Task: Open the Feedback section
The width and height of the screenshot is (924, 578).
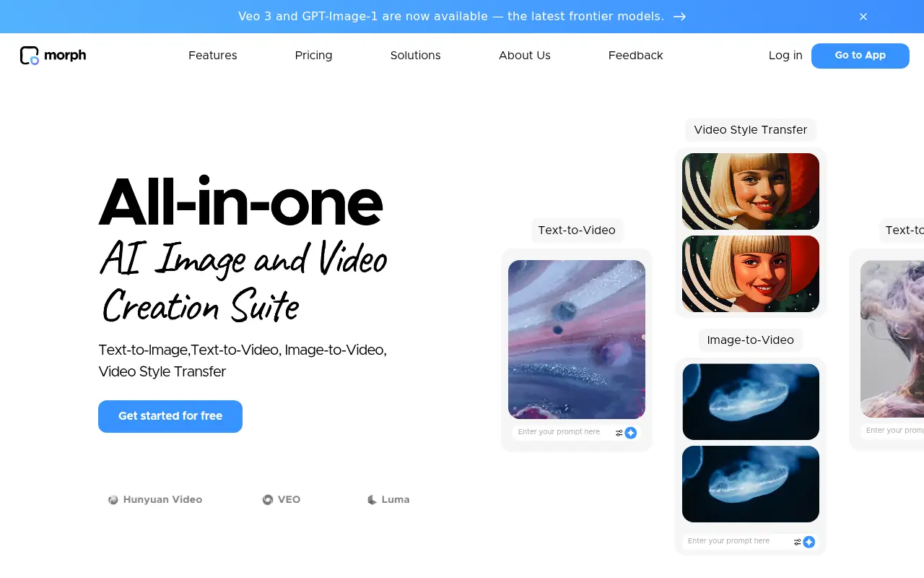Action: pos(635,56)
